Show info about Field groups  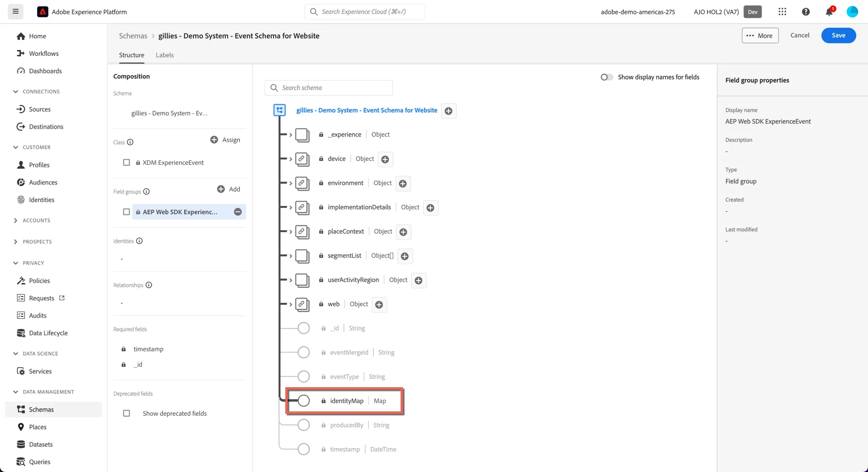146,191
